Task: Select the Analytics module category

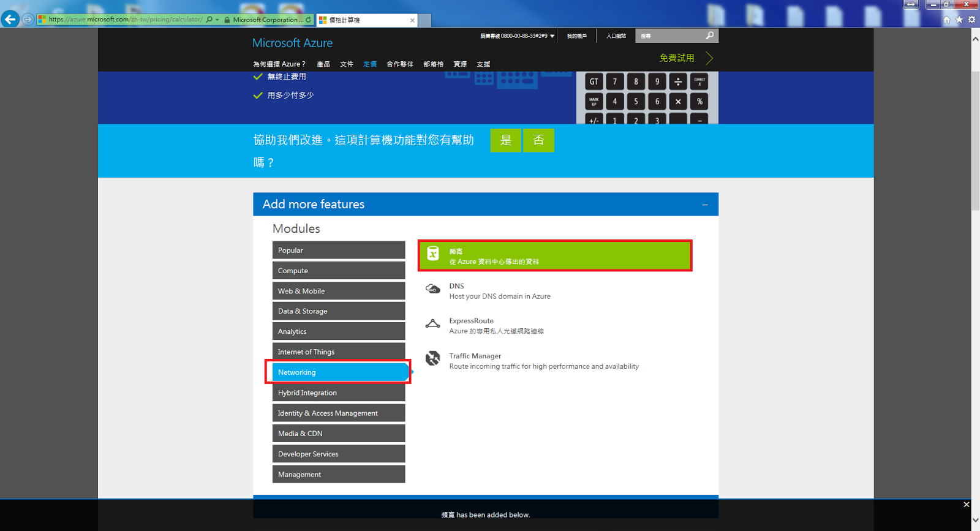Action: coord(339,331)
